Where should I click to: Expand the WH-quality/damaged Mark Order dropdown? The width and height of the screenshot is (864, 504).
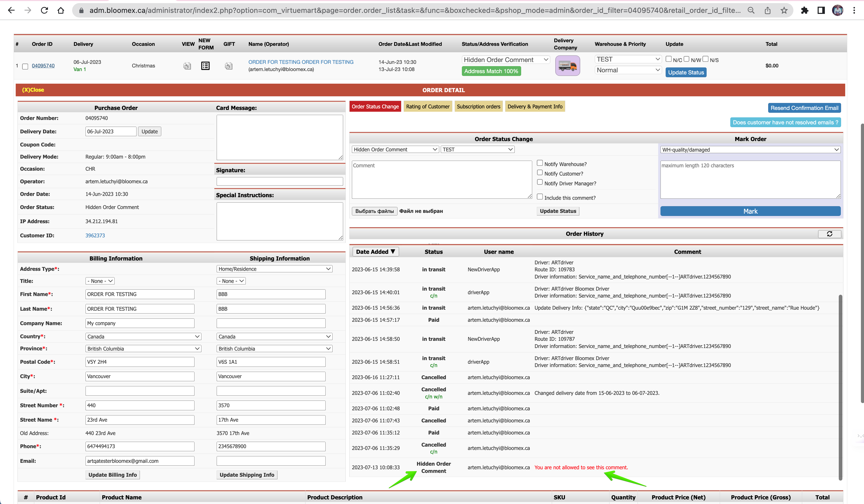click(750, 150)
